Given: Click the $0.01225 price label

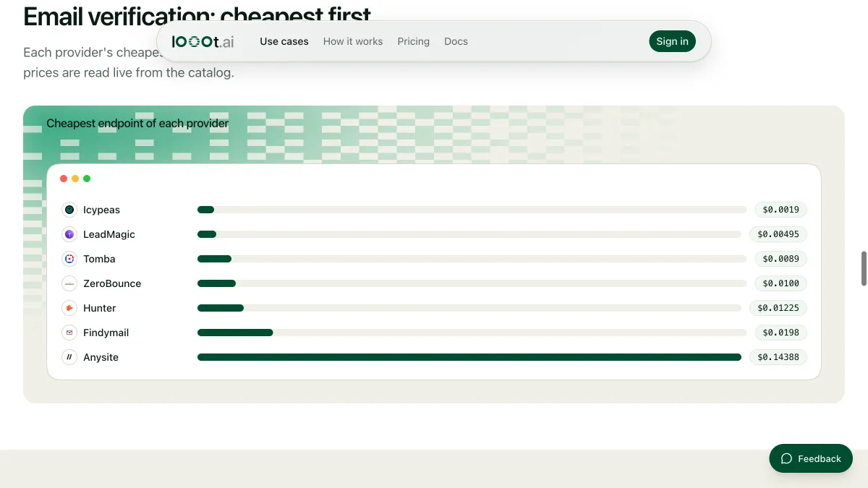Looking at the screenshot, I should pyautogui.click(x=778, y=308).
